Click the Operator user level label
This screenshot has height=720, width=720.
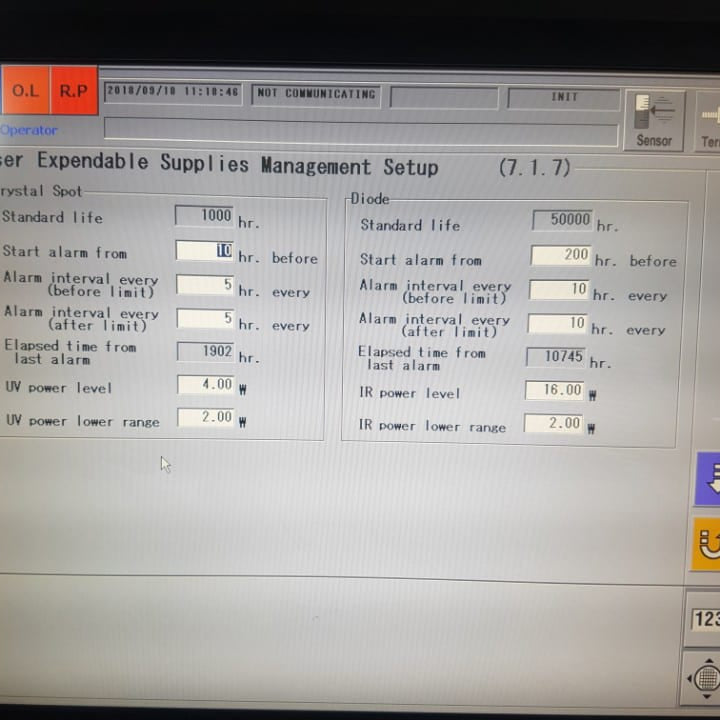[29, 130]
